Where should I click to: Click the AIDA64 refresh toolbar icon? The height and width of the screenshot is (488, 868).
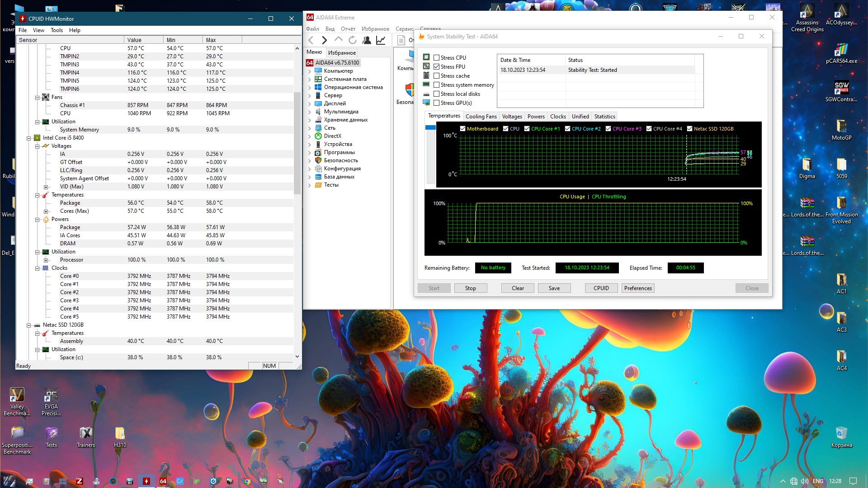[353, 40]
